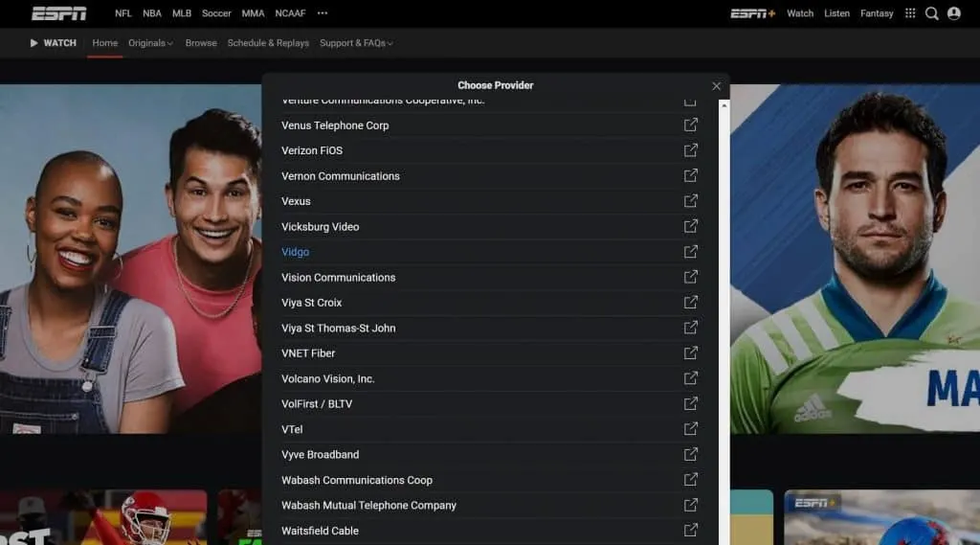Click Watch link in top right

tap(800, 13)
